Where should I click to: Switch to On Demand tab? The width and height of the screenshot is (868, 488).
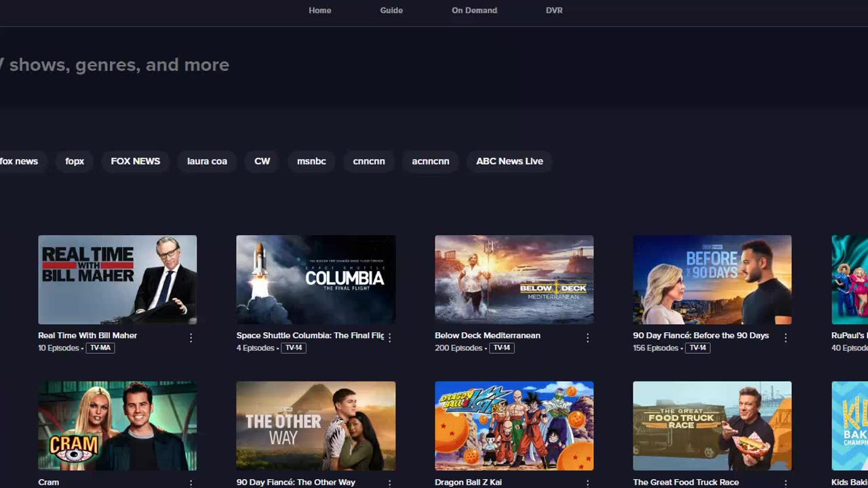point(474,10)
